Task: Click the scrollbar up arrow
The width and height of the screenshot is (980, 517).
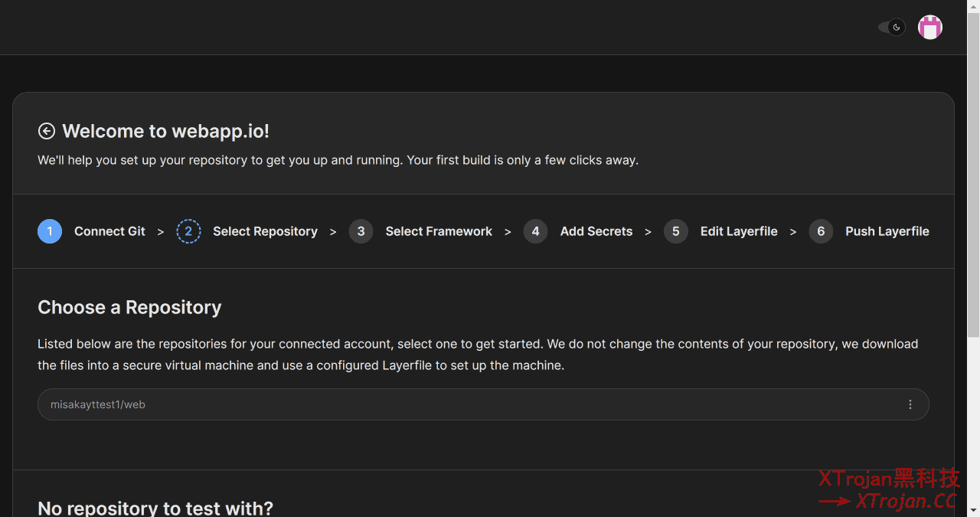Action: pyautogui.click(x=973, y=6)
